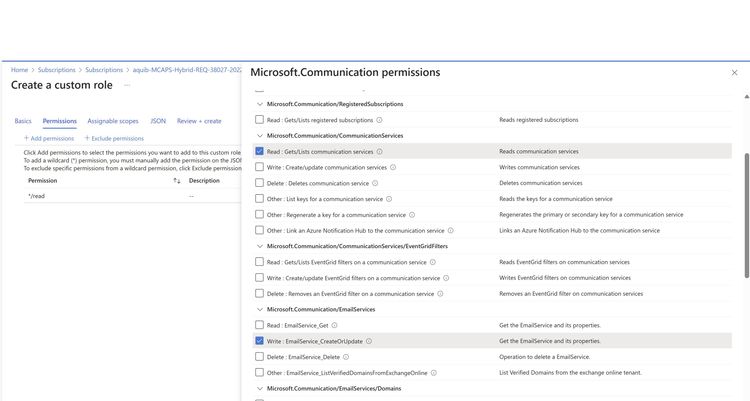Check Regenerate a key permission
Viewport: 750px width, 401px height.
[259, 214]
